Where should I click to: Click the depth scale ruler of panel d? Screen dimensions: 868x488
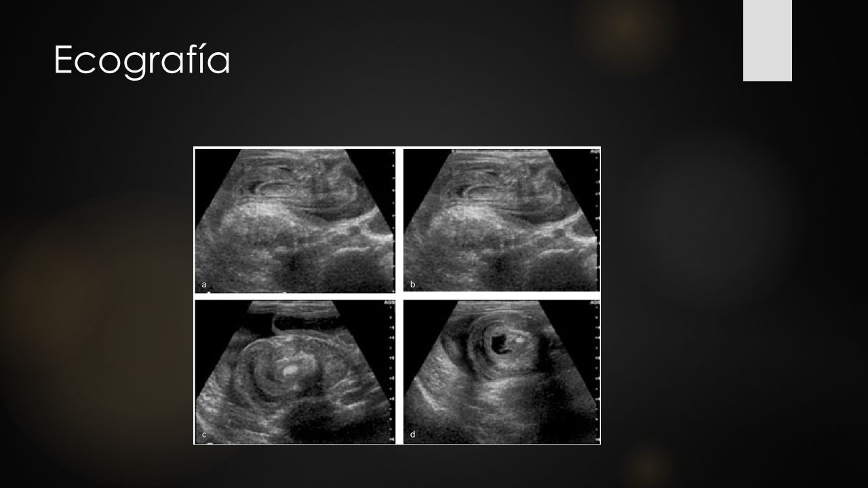tap(597, 371)
